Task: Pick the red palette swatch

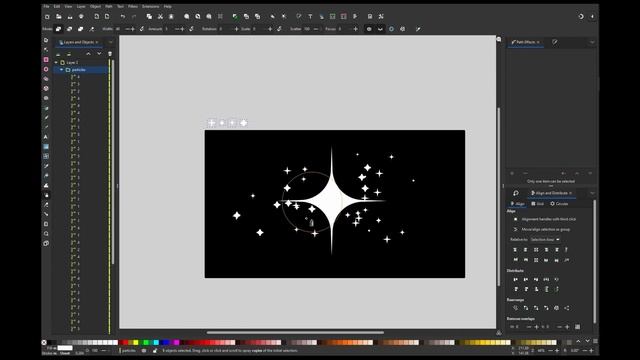Action: [x=126, y=342]
